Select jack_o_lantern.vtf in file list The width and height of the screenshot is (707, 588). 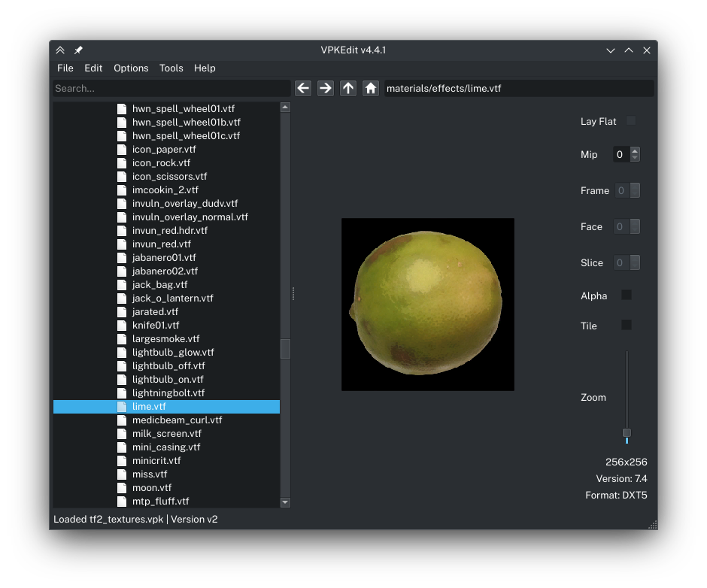(x=172, y=299)
